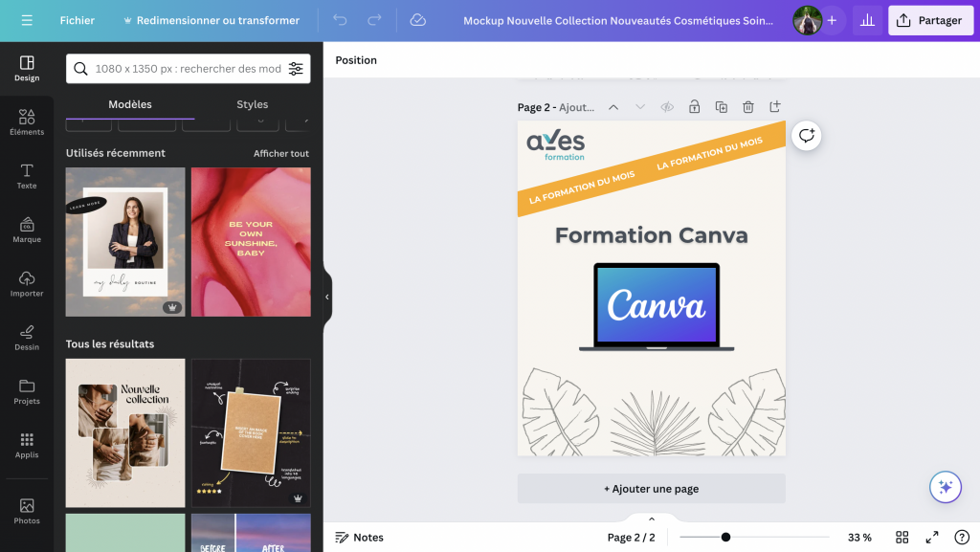Select the Texte tool in the sidebar
The width and height of the screenshot is (980, 552).
26,175
